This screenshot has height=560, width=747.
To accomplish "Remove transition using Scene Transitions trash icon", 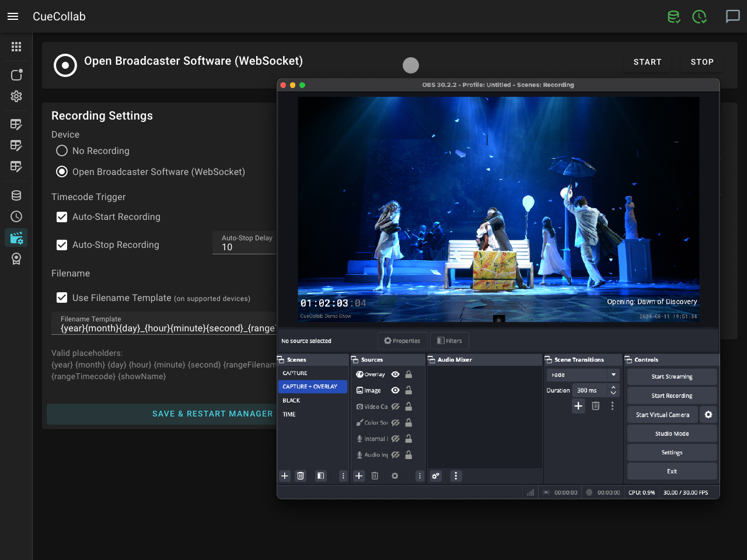I will pyautogui.click(x=595, y=406).
